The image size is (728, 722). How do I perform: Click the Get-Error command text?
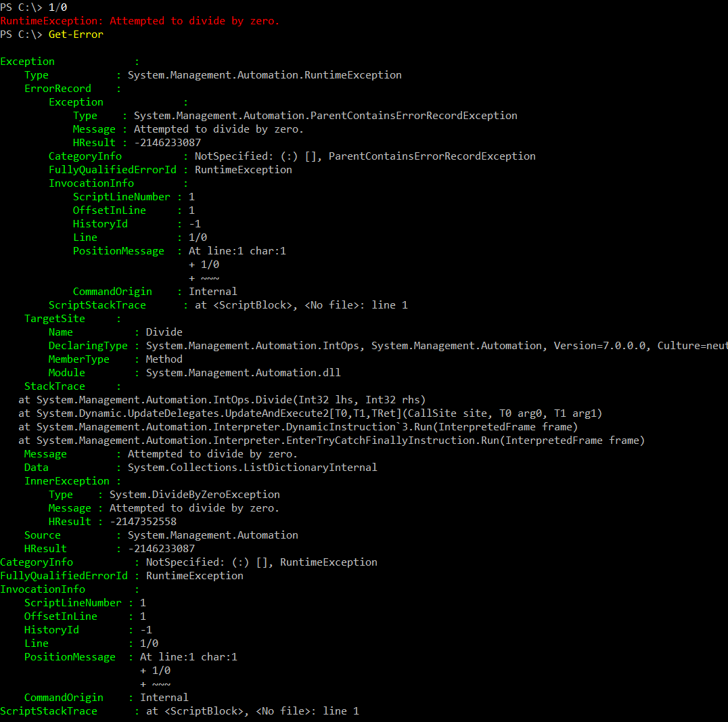[76, 34]
